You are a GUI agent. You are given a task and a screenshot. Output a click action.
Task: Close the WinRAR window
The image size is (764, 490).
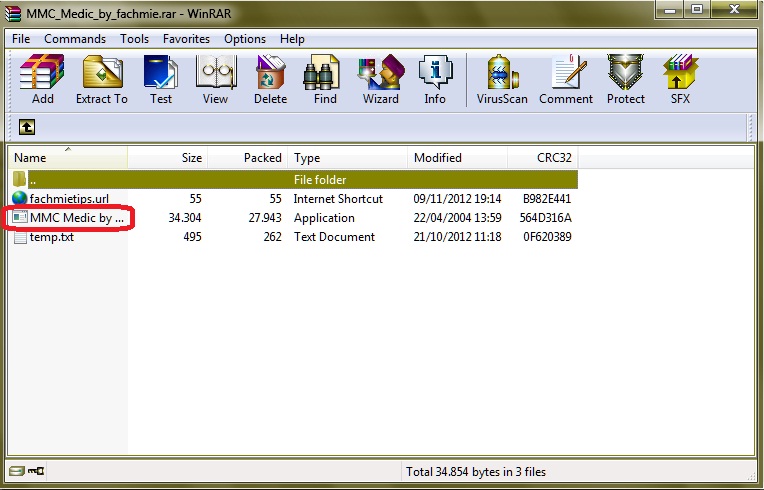coord(734,10)
